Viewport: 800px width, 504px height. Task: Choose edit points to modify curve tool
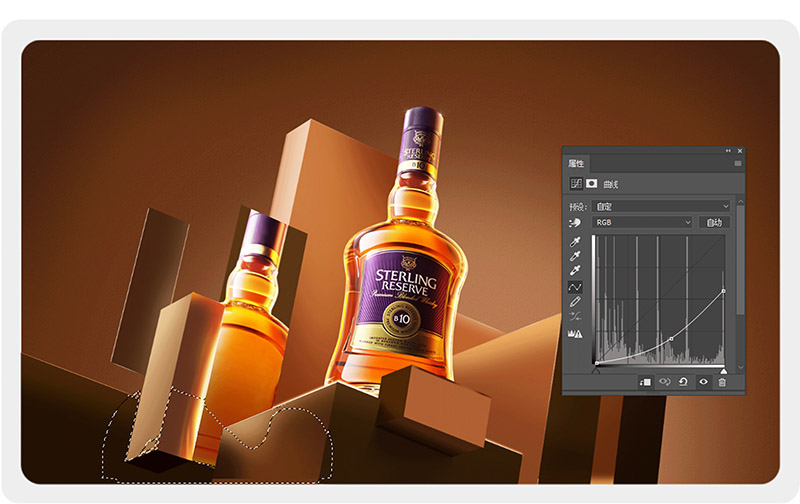point(575,287)
